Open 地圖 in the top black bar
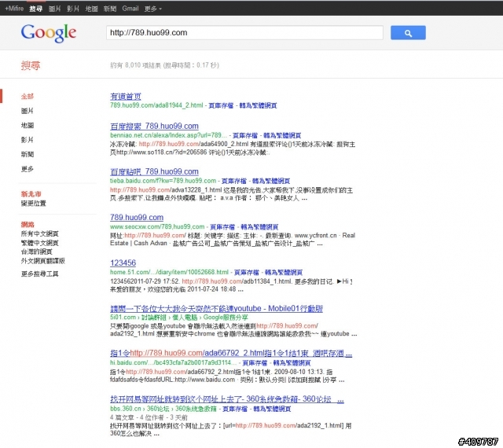This screenshot has width=503, height=448. click(x=91, y=9)
